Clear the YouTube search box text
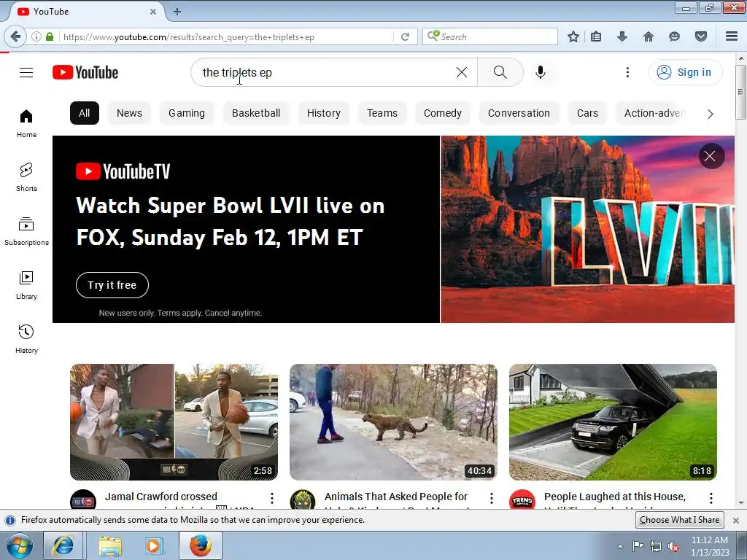 tap(462, 72)
